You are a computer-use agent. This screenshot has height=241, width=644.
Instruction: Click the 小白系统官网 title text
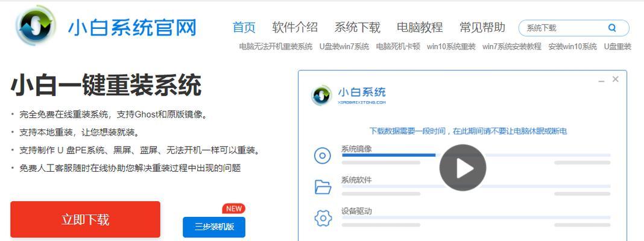(x=132, y=28)
